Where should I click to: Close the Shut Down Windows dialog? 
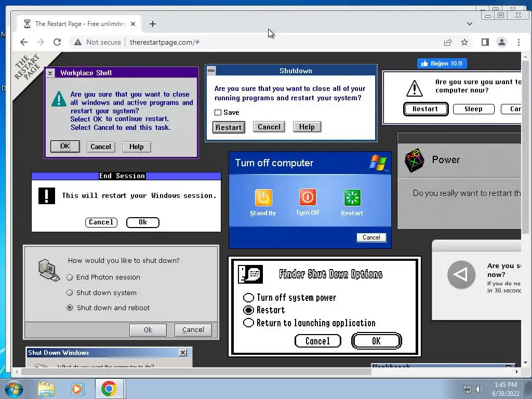183,353
